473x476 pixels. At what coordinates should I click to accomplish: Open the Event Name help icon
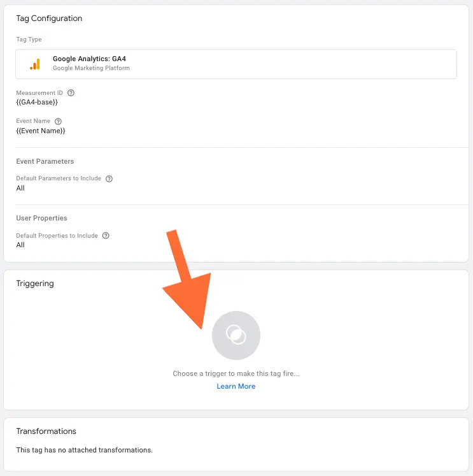58,122
